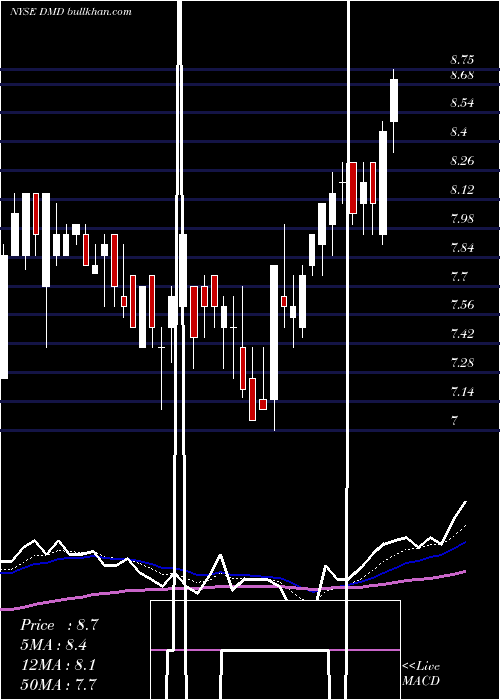Click the 8.54 price axis label
Screen dimensions: 500x700
click(462, 103)
